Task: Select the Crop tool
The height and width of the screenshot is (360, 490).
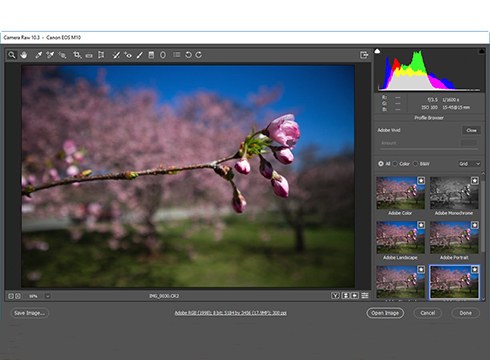Action: (x=77, y=55)
